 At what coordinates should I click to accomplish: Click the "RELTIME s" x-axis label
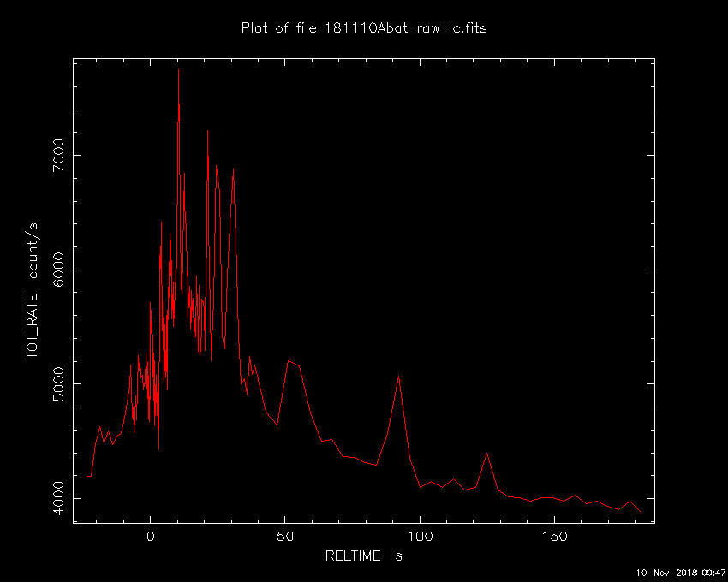pos(363,555)
